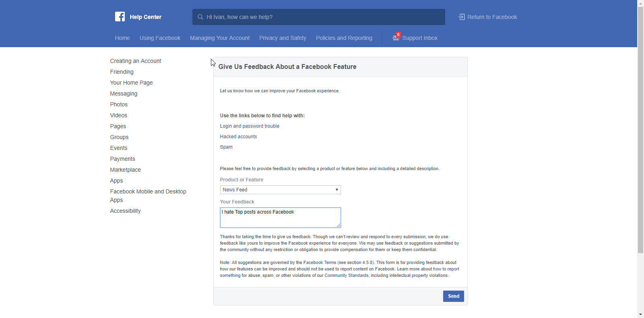Open the Community Standards link
This screenshot has height=318, width=644.
click(x=347, y=275)
